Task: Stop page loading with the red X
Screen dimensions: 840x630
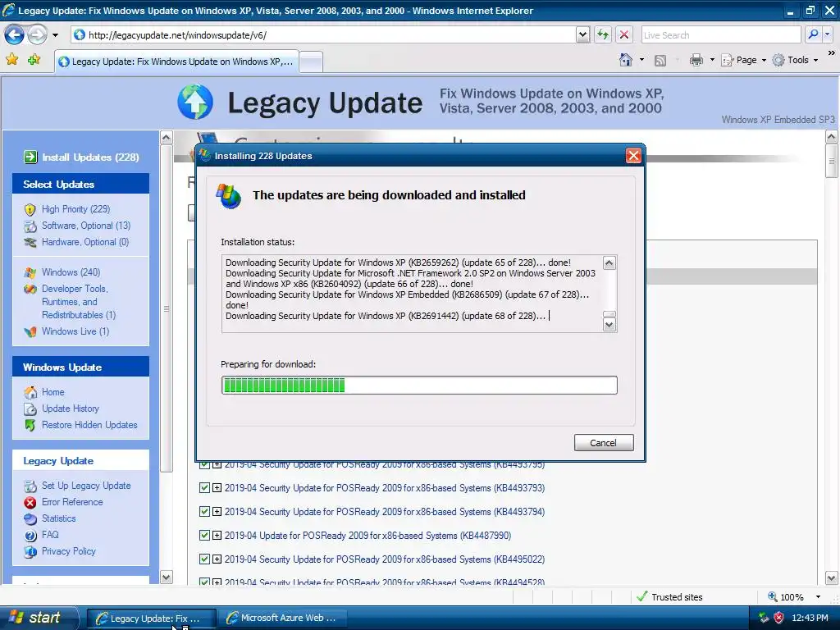Action: click(624, 34)
